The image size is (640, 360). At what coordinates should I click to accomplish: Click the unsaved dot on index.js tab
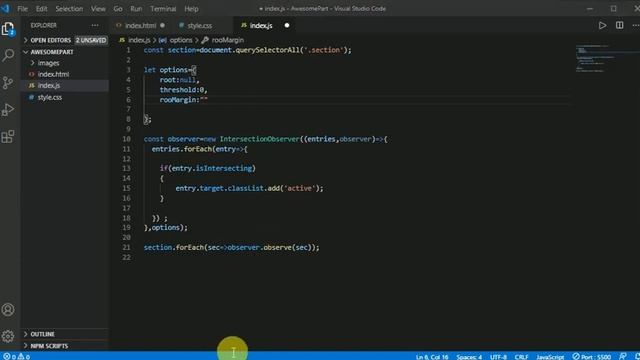pos(287,25)
